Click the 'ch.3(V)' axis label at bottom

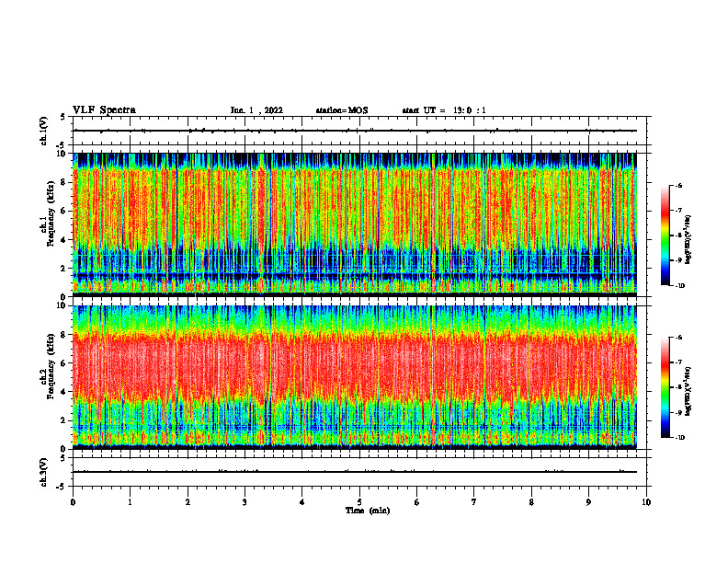tap(44, 472)
